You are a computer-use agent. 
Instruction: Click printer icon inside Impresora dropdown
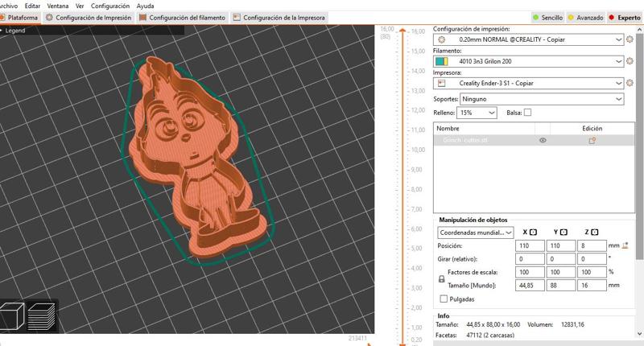tap(441, 83)
